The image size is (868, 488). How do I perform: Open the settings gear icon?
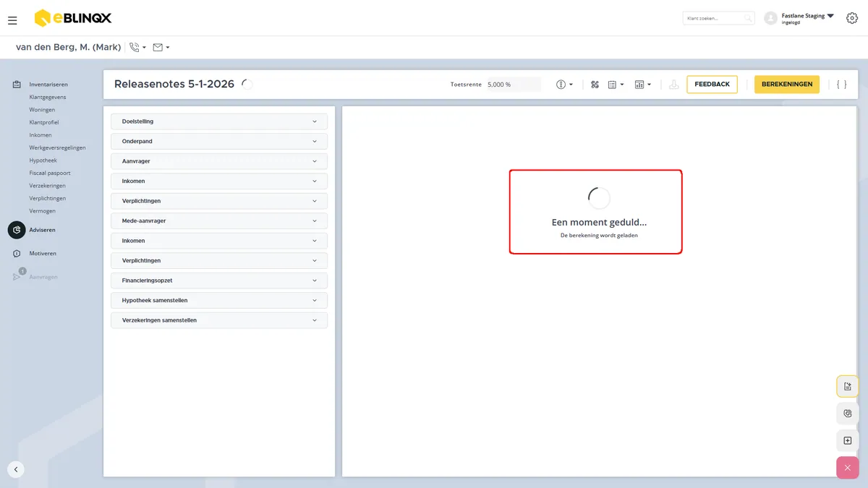(x=852, y=18)
